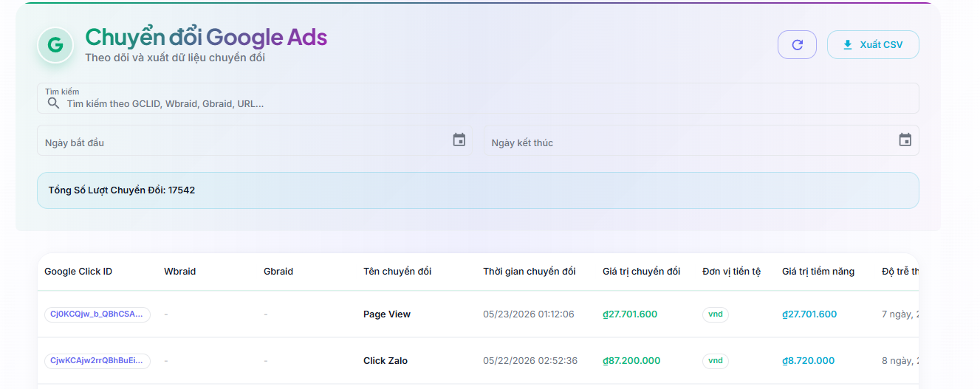Image resolution: width=980 pixels, height=389 pixels.
Task: Click the Giá trị tiềm năng column header
Action: [818, 272]
